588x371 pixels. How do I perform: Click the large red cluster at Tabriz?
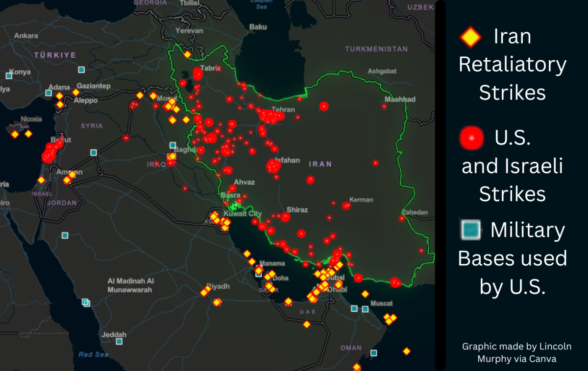pos(198,74)
